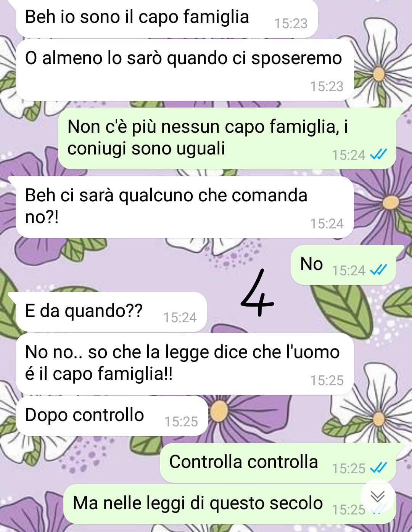Tap the 'E da quando??' message

click(x=111, y=312)
